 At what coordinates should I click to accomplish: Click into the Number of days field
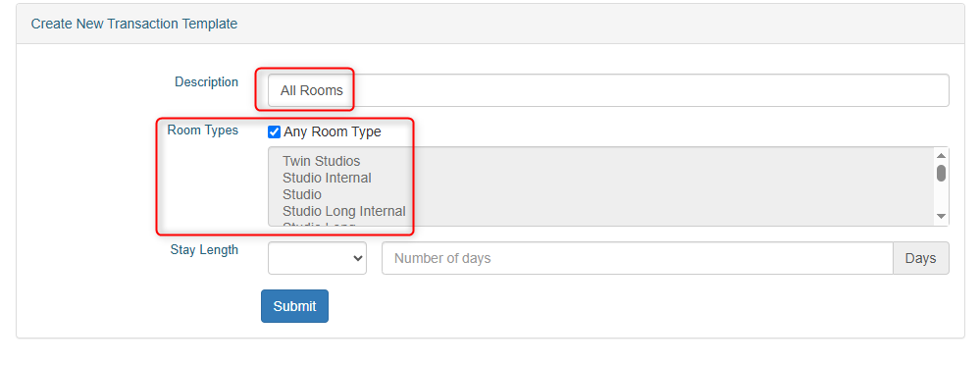click(x=637, y=258)
